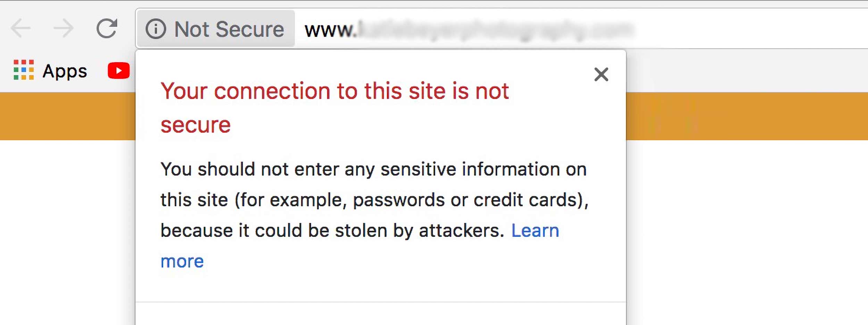Reload the current page
The width and height of the screenshot is (868, 325).
pyautogui.click(x=107, y=28)
